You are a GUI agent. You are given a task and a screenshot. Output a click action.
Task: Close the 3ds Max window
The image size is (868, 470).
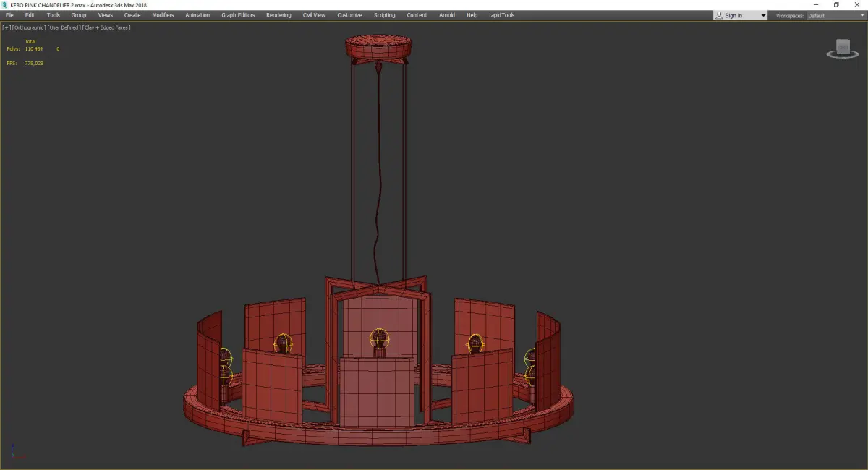pyautogui.click(x=857, y=4)
